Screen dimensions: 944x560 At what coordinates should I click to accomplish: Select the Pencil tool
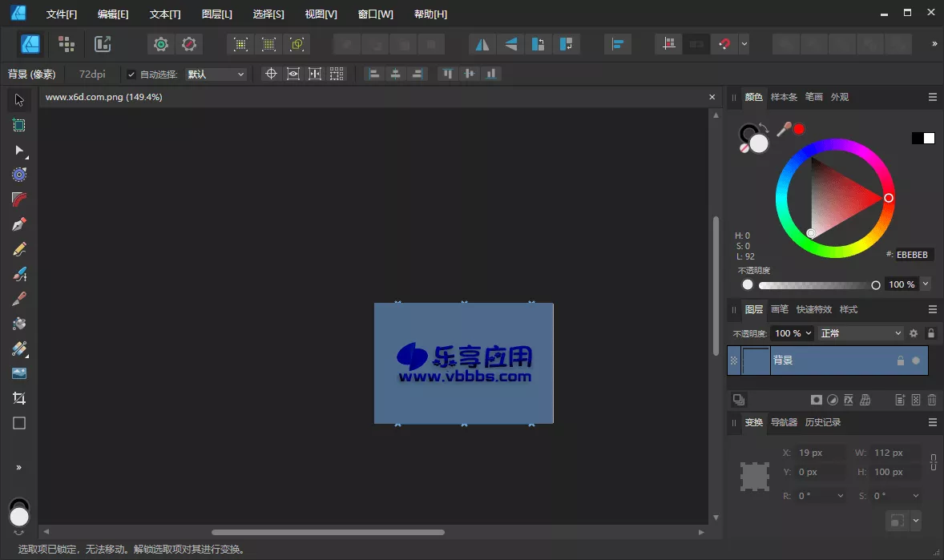(x=19, y=248)
